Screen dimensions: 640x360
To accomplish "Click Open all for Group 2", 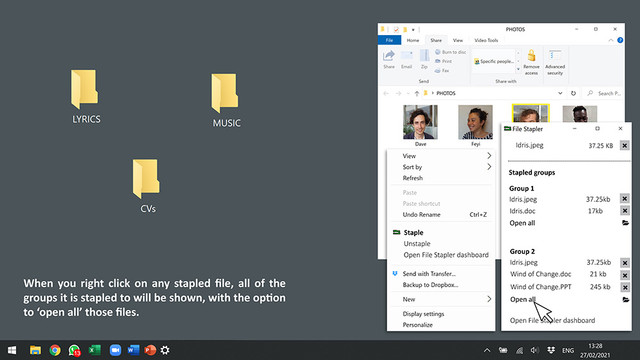I will 522,299.
